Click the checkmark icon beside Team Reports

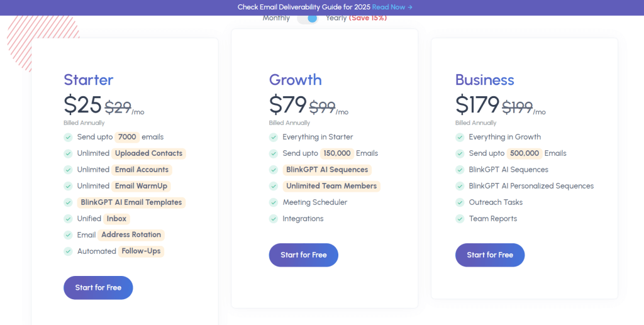coord(460,219)
